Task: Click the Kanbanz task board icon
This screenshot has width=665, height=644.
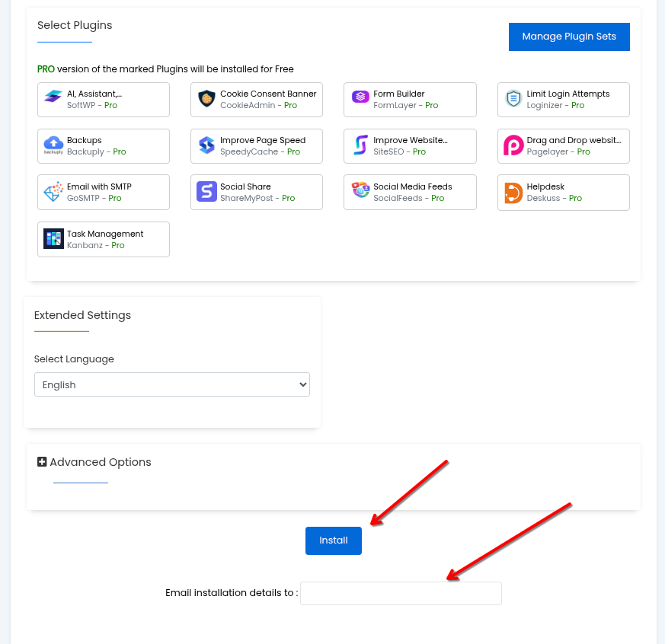Action: (53, 238)
